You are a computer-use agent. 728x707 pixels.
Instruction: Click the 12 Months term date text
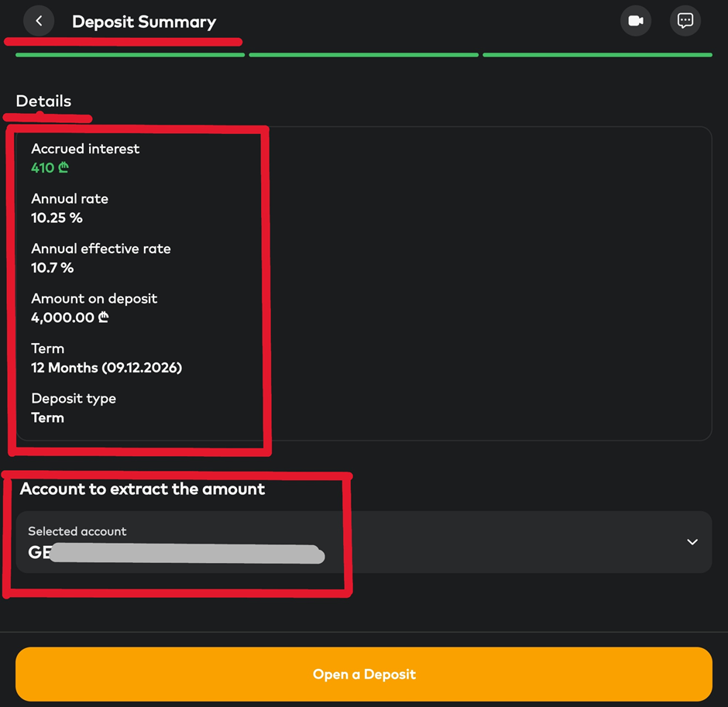coord(106,368)
